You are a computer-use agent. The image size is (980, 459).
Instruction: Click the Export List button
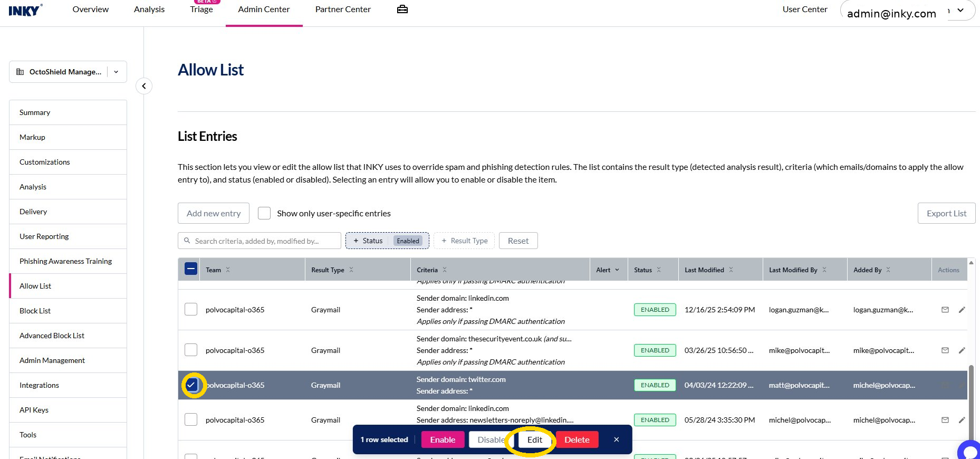(947, 213)
